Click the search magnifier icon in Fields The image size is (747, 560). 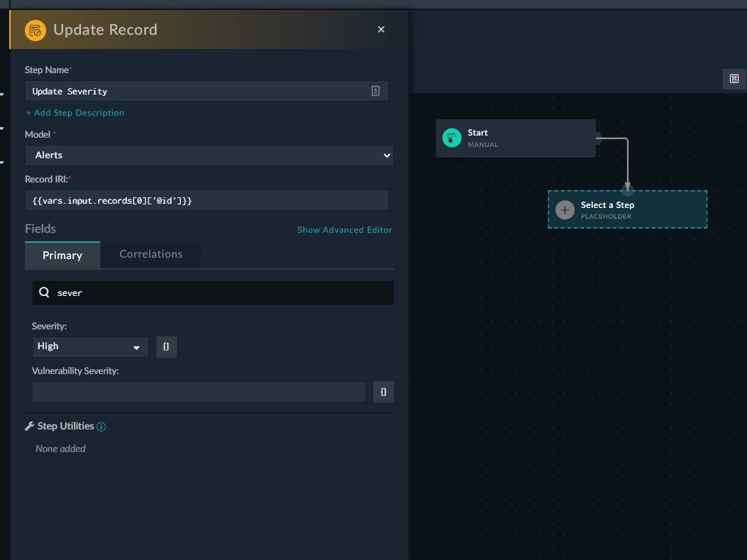[x=44, y=292]
